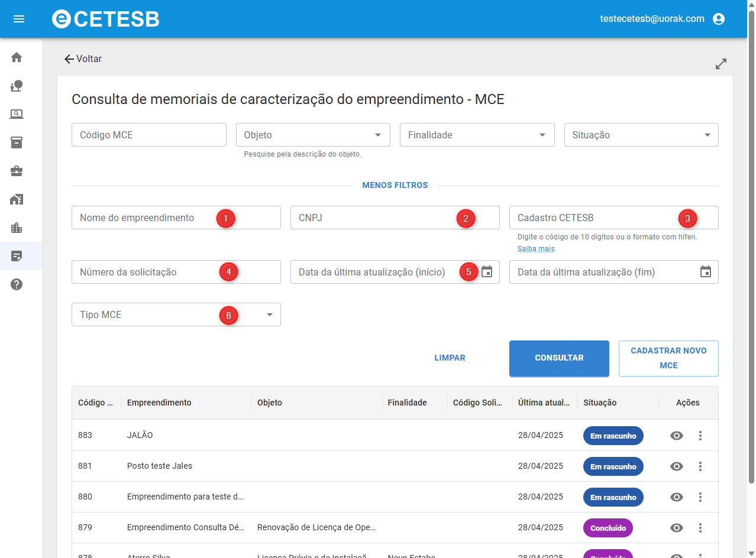The height and width of the screenshot is (558, 756).
Task: View details of MCE 883 JALÃO
Action: pos(677,436)
